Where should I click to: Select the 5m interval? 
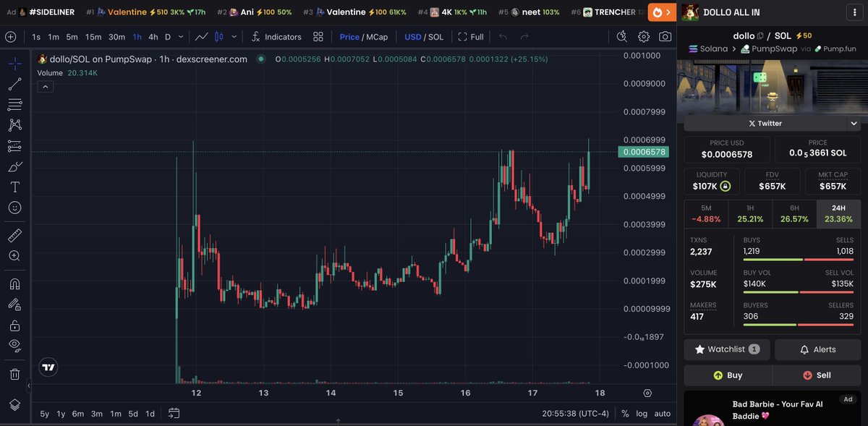tap(72, 37)
